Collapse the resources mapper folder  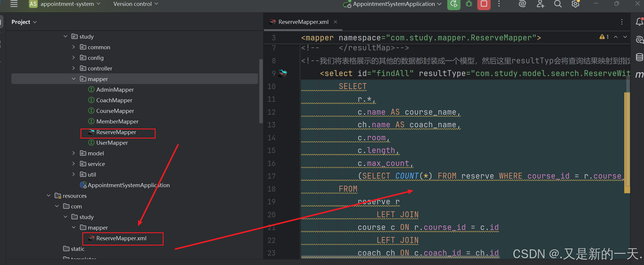point(74,227)
